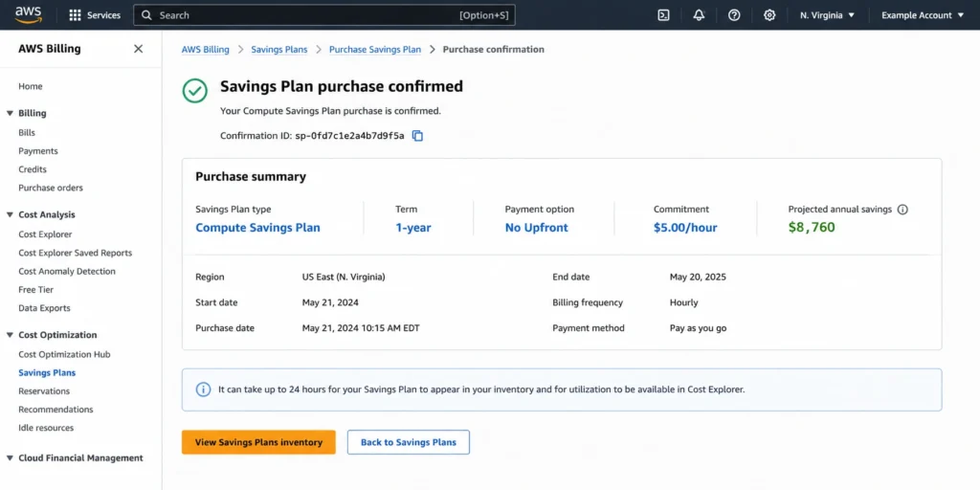Click View Savings Plans inventory button
The width and height of the screenshot is (980, 490).
(x=258, y=442)
